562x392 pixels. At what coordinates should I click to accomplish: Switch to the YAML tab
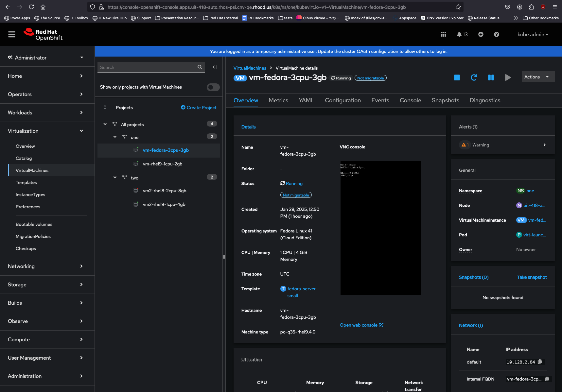pyautogui.click(x=306, y=100)
